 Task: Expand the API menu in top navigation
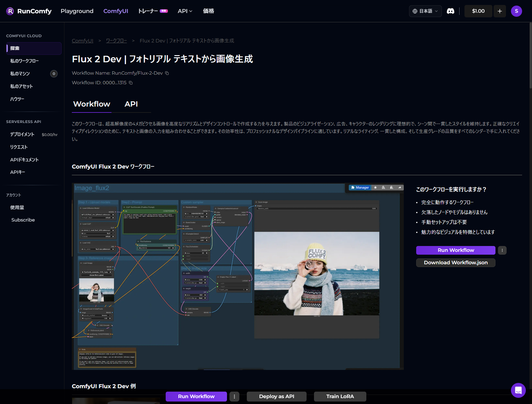(x=185, y=11)
